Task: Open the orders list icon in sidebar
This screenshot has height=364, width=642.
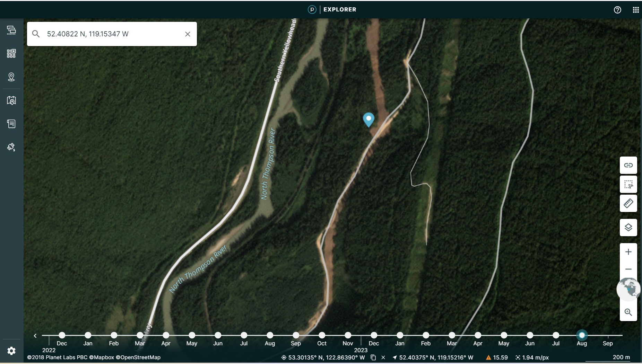Action: [11, 124]
